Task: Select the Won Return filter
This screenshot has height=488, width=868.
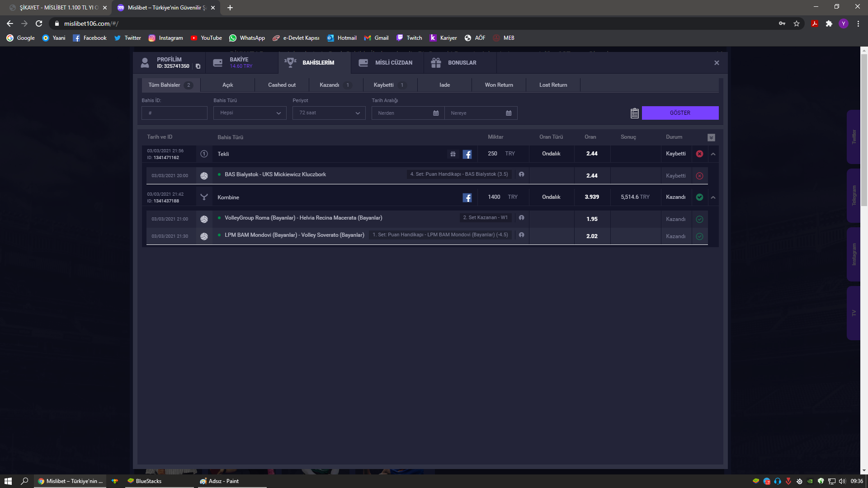Action: pos(499,85)
